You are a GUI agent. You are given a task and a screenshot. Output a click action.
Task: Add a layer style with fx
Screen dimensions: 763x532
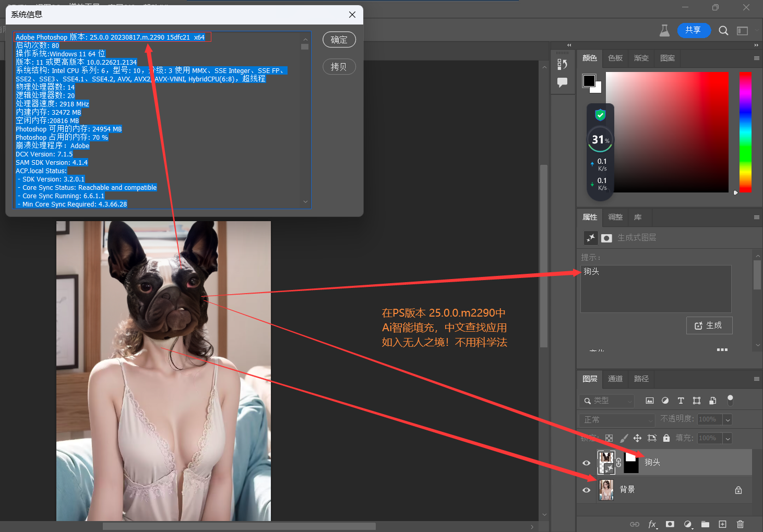(x=652, y=524)
